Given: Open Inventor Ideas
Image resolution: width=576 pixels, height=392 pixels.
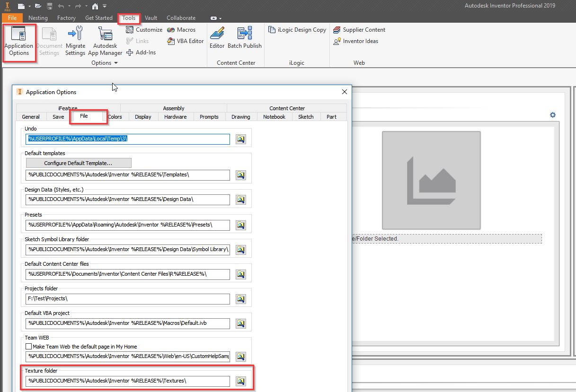Looking at the screenshot, I should click(x=356, y=41).
